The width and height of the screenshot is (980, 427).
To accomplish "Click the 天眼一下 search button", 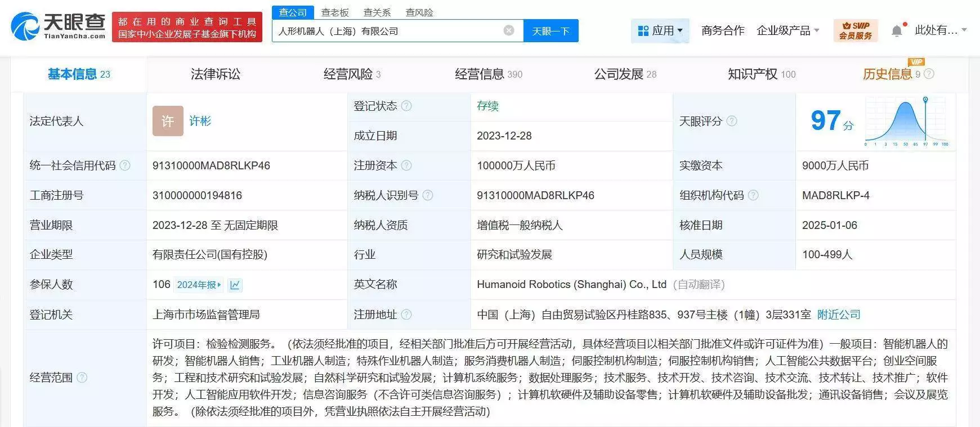I will point(551,31).
